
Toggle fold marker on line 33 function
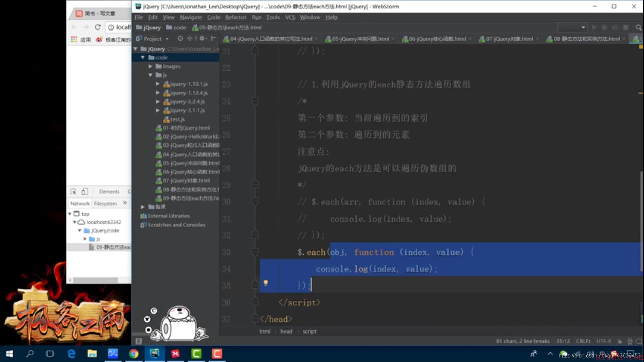click(x=255, y=252)
